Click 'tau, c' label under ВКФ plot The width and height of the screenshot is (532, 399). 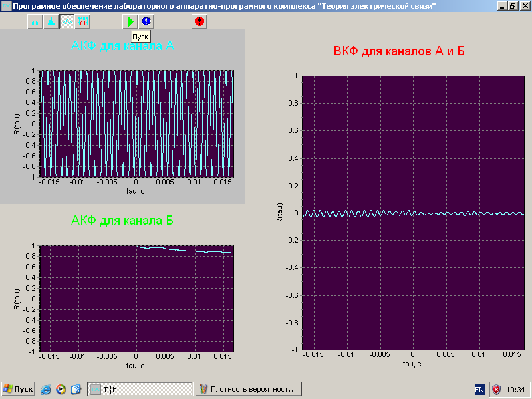pyautogui.click(x=412, y=364)
